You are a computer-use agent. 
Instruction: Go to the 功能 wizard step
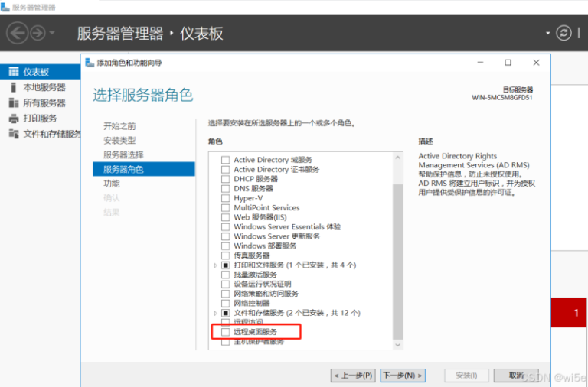[111, 184]
